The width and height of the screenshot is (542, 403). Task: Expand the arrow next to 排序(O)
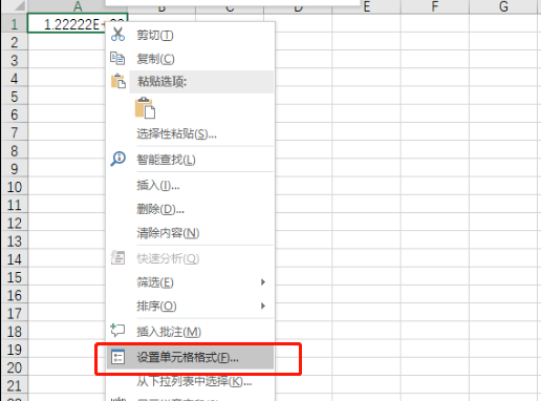click(263, 306)
